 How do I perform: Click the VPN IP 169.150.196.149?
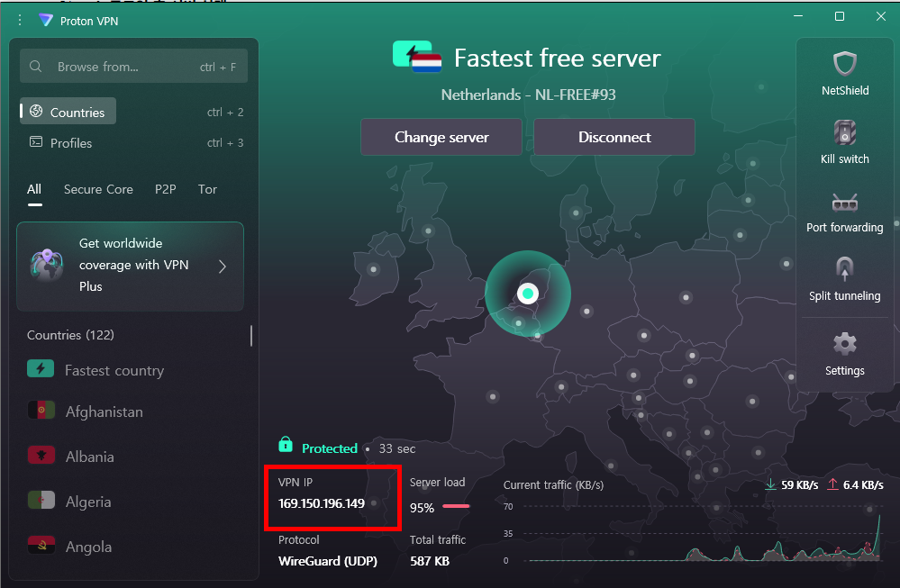pos(322,503)
